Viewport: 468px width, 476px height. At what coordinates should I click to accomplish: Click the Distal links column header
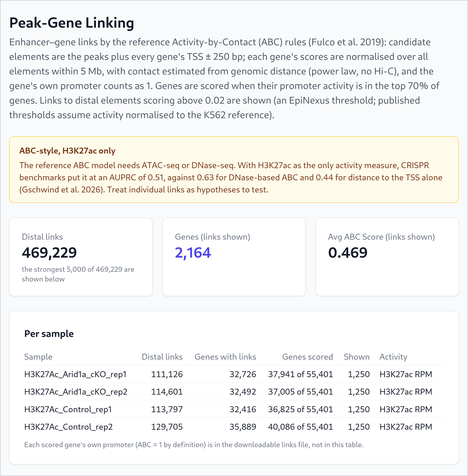coord(162,357)
